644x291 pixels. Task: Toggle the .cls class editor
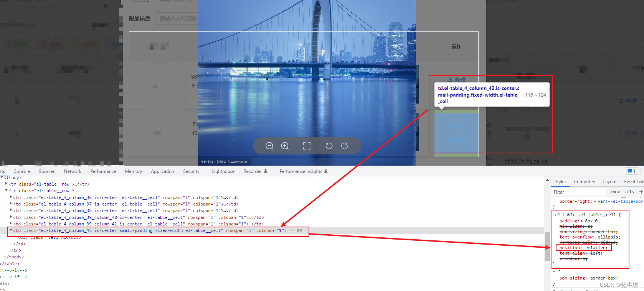coord(629,192)
